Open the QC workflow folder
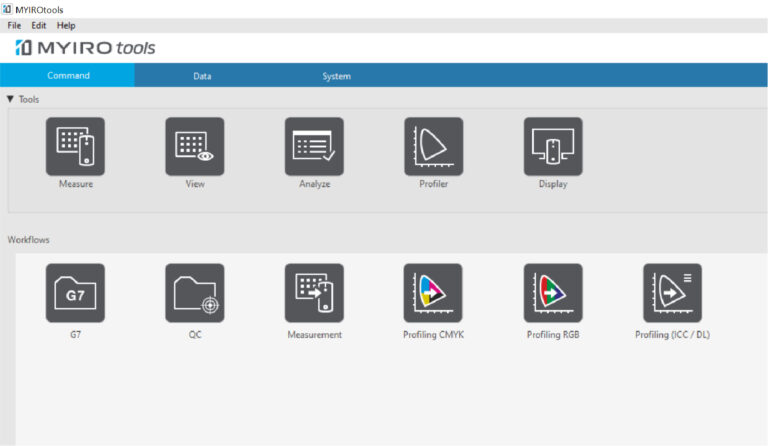This screenshot has width=768, height=446. pyautogui.click(x=195, y=293)
